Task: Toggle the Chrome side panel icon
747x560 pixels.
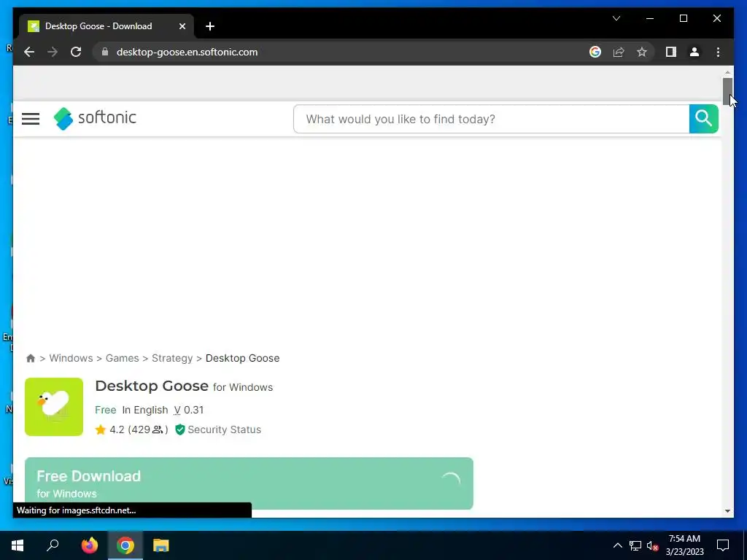Action: 671,52
